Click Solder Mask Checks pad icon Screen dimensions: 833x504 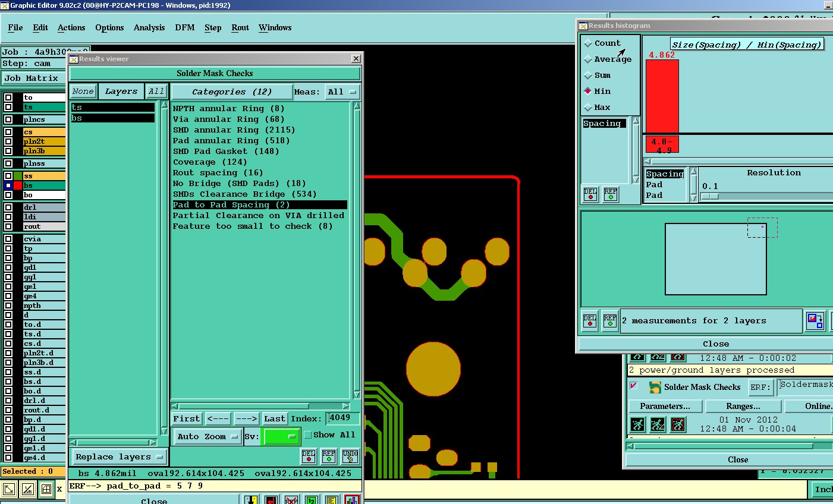point(655,387)
